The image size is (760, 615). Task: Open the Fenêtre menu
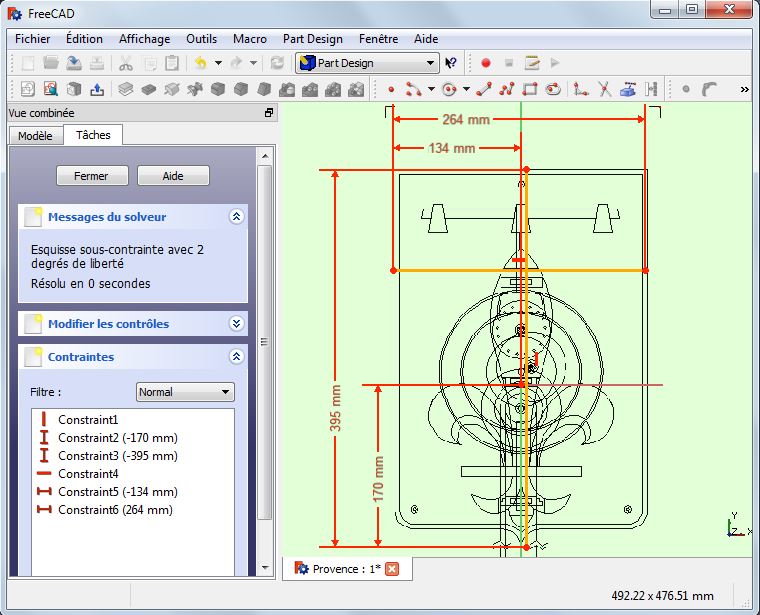tap(379, 39)
